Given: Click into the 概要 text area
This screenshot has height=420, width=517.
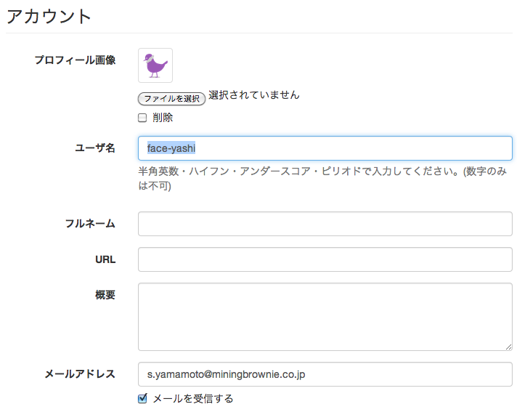Looking at the screenshot, I should [x=325, y=317].
